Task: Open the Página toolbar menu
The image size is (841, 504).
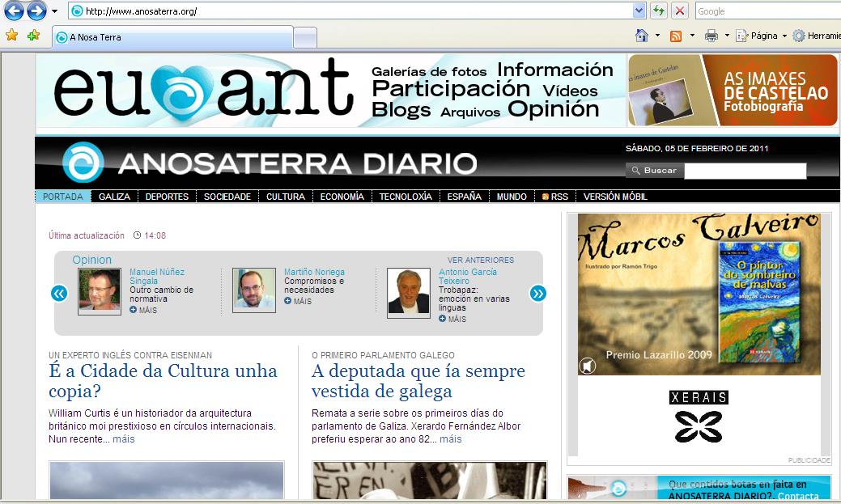Action: (762, 36)
